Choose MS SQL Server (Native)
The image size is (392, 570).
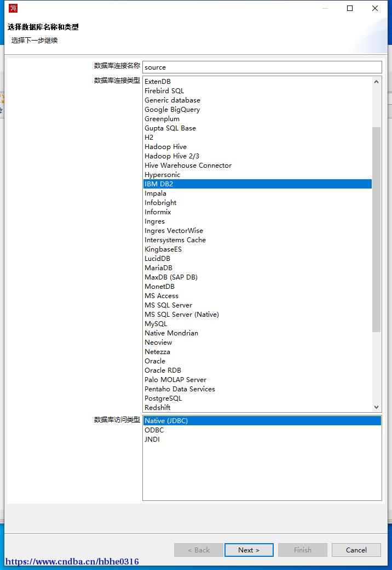pyautogui.click(x=258, y=315)
